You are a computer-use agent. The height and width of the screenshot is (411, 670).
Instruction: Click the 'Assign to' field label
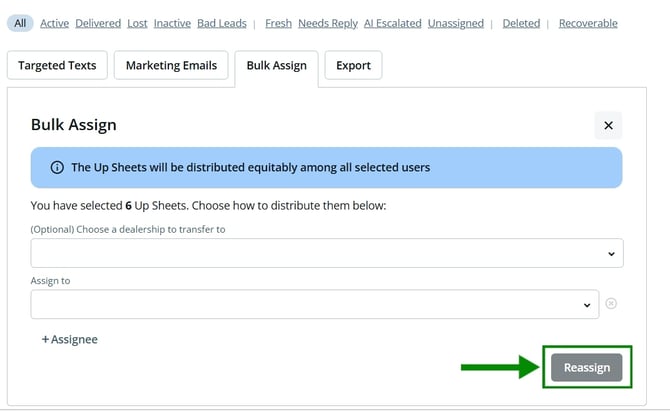pyautogui.click(x=50, y=281)
